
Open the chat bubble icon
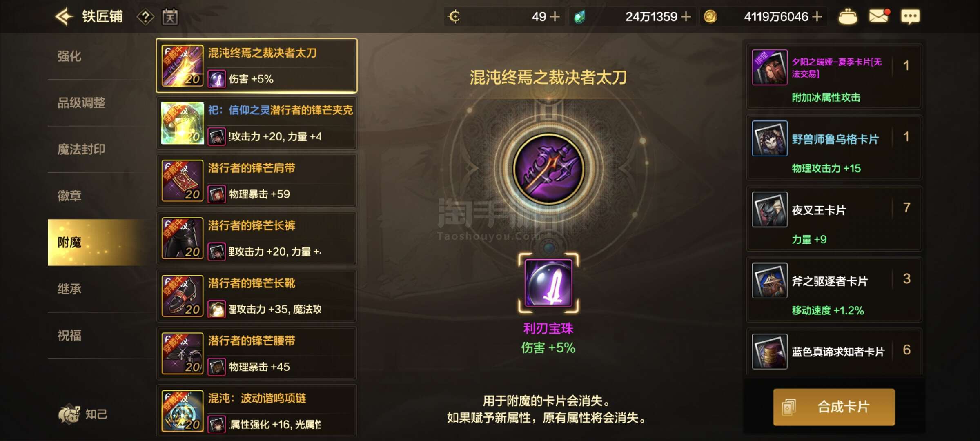910,17
